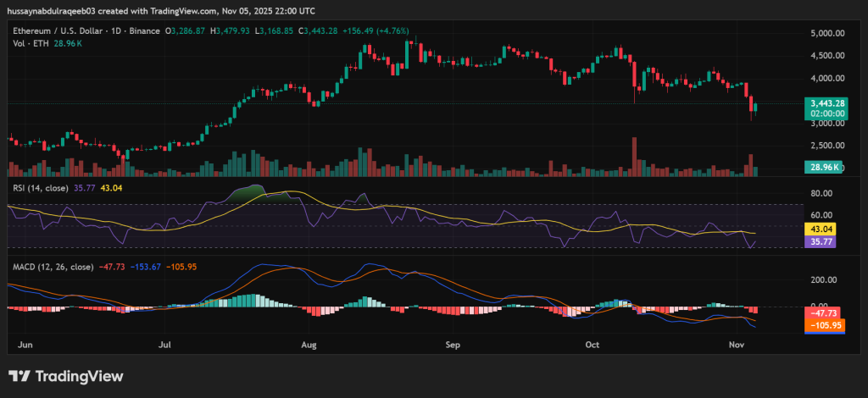Select the MACD (12, 26, close) indicator legend
The image size is (868, 398).
[x=53, y=267]
